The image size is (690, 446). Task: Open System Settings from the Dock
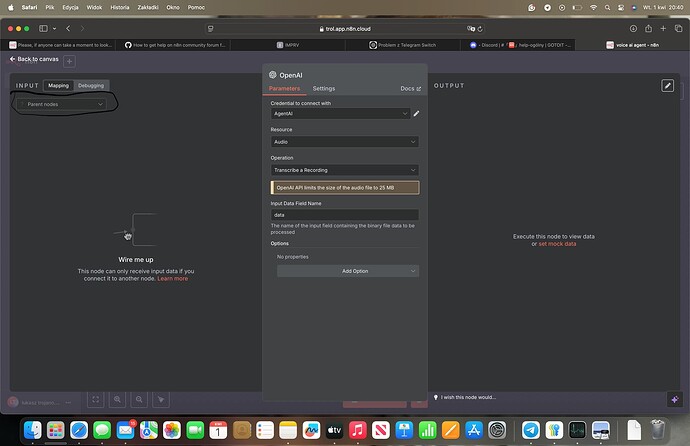(x=497, y=430)
